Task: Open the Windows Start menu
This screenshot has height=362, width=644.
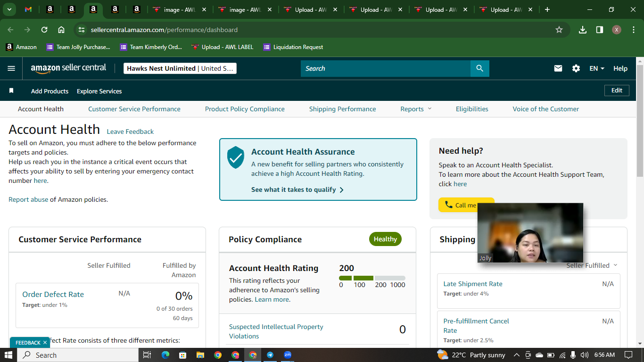Action: [8, 355]
